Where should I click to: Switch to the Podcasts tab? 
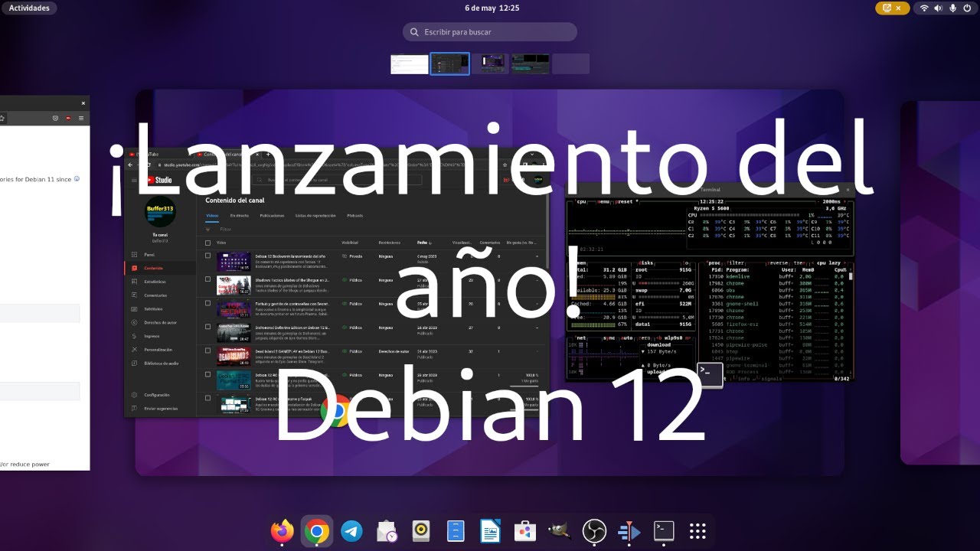[x=354, y=216]
